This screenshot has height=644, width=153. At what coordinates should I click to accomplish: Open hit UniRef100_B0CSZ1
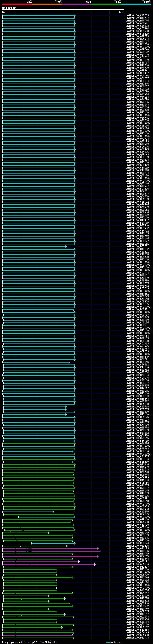(137, 310)
